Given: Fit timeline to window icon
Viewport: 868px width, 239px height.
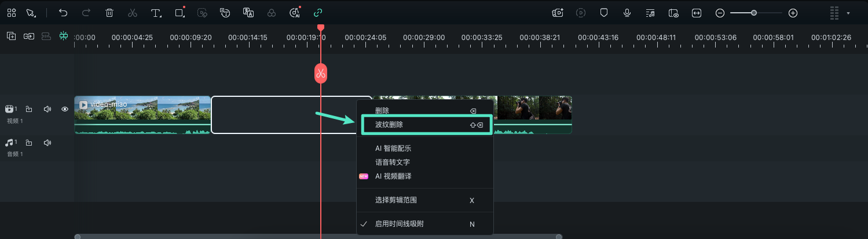Looking at the screenshot, I should coord(697,13).
